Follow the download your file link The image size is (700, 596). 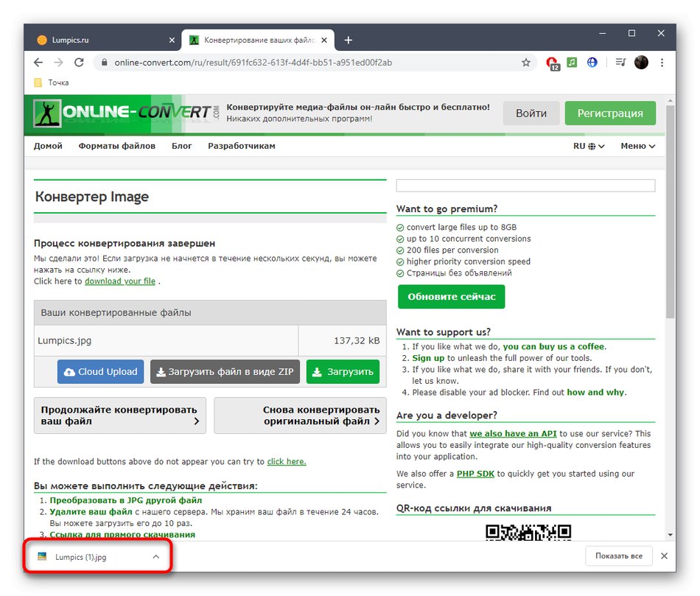point(120,281)
